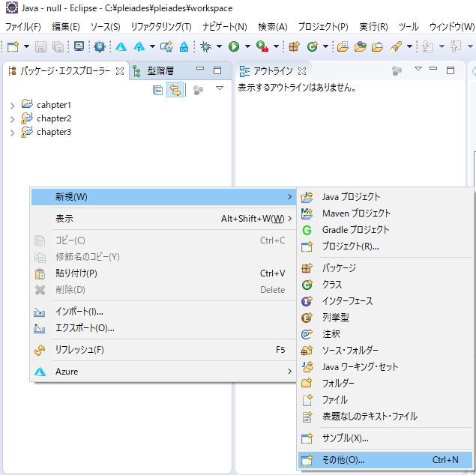Click the green Run button icon
The image size is (476, 475).
click(234, 46)
